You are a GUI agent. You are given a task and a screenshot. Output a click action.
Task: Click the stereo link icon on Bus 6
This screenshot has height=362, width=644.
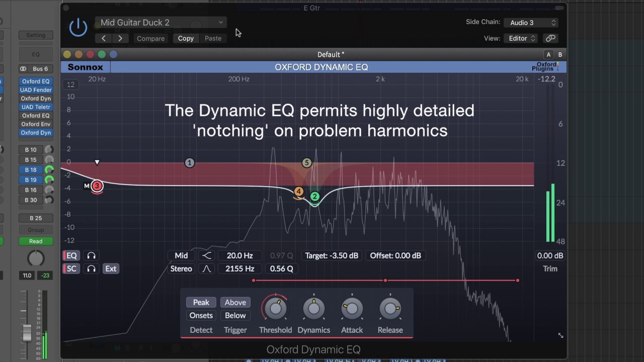pyautogui.click(x=23, y=69)
